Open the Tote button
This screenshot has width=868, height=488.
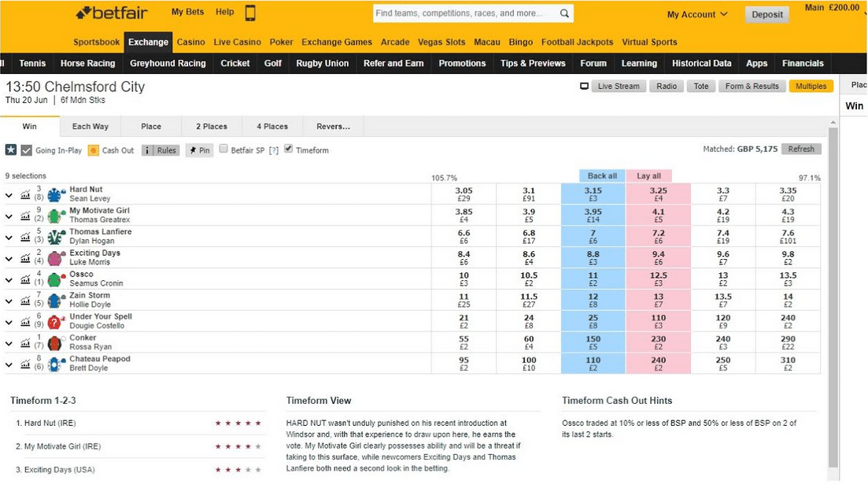pos(701,86)
